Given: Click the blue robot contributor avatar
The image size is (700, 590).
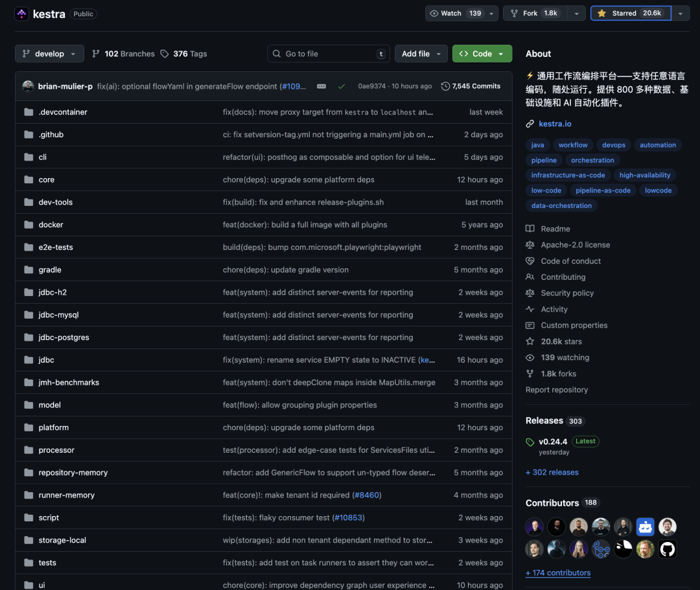Looking at the screenshot, I should coord(645,527).
